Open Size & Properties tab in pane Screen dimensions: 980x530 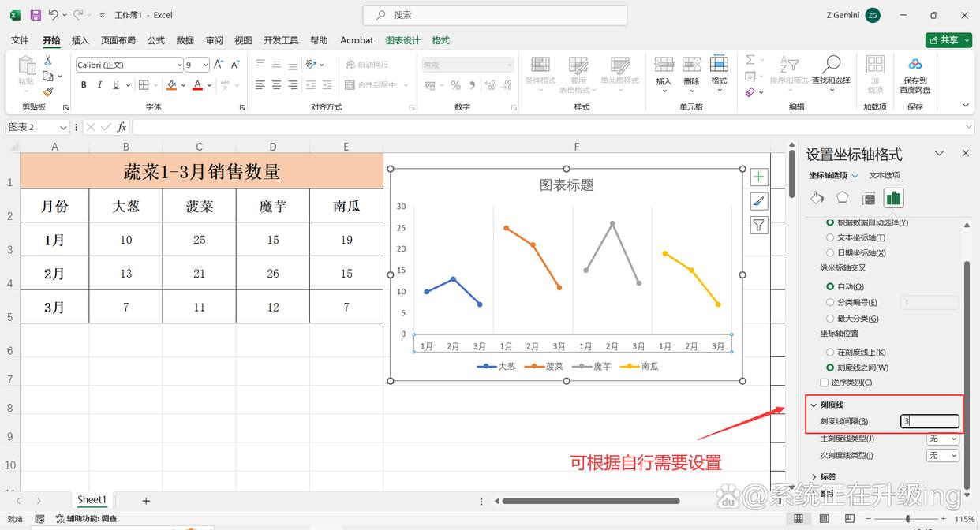point(868,198)
